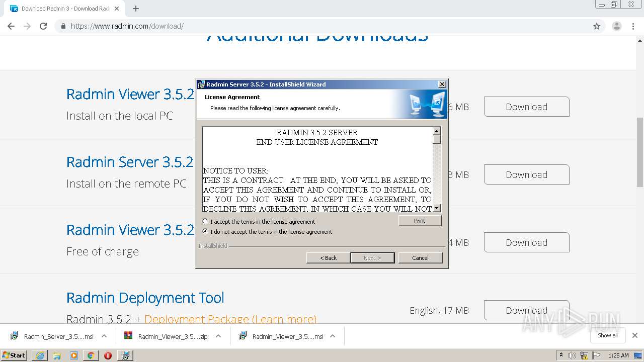Open the network tray icon
The width and height of the screenshot is (644, 362).
(x=584, y=355)
